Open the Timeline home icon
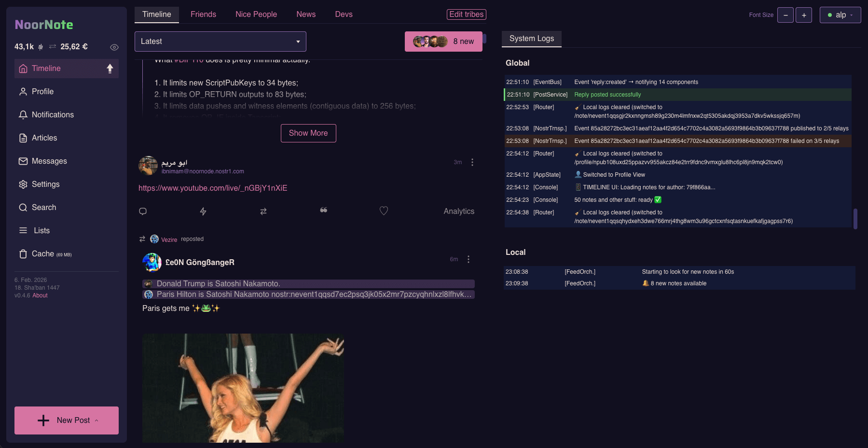 click(x=23, y=69)
